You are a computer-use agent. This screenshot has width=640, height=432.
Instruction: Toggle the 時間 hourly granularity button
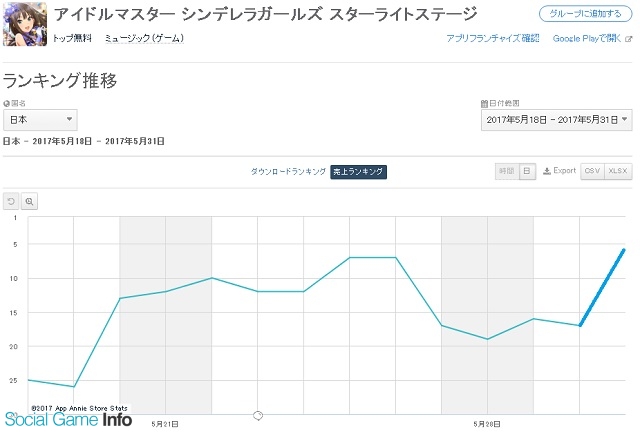(x=507, y=171)
